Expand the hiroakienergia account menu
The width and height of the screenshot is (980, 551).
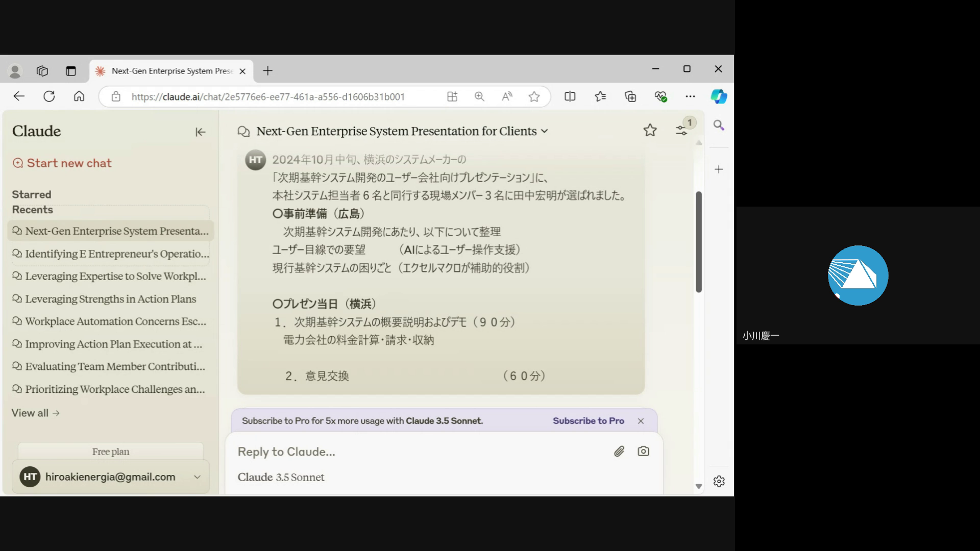[197, 477]
